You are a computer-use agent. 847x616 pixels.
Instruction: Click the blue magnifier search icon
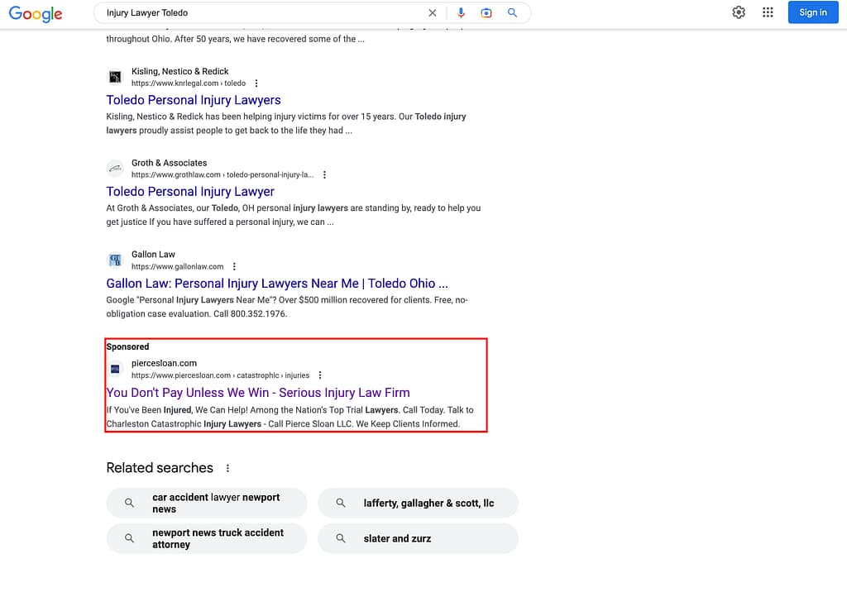point(512,13)
